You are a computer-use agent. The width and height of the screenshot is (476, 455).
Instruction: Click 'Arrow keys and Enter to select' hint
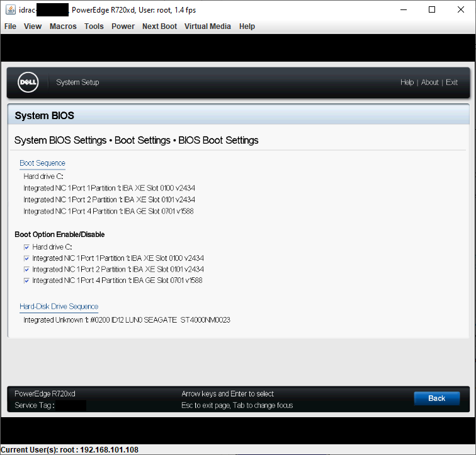click(228, 394)
